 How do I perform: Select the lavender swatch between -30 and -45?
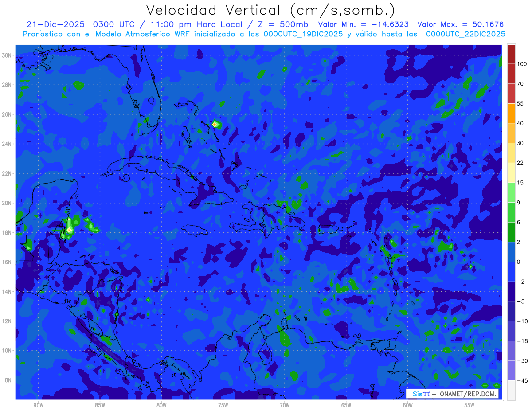pos(511,370)
